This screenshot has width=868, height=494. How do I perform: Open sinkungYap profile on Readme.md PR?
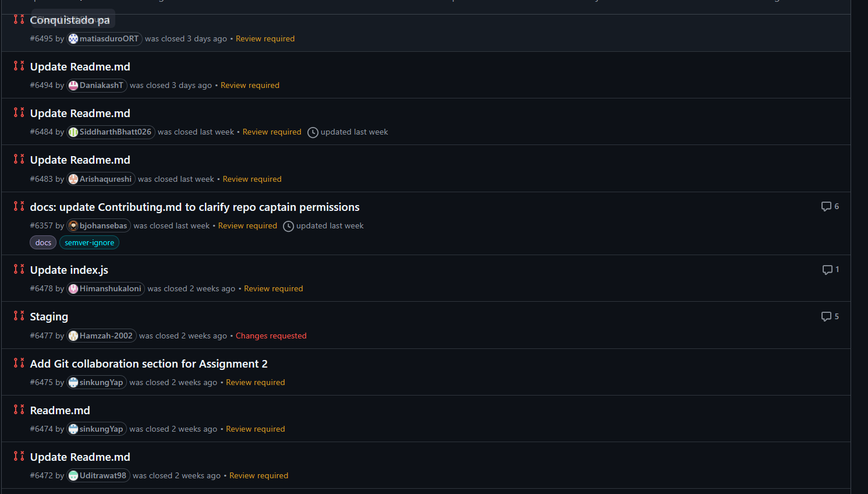(101, 429)
